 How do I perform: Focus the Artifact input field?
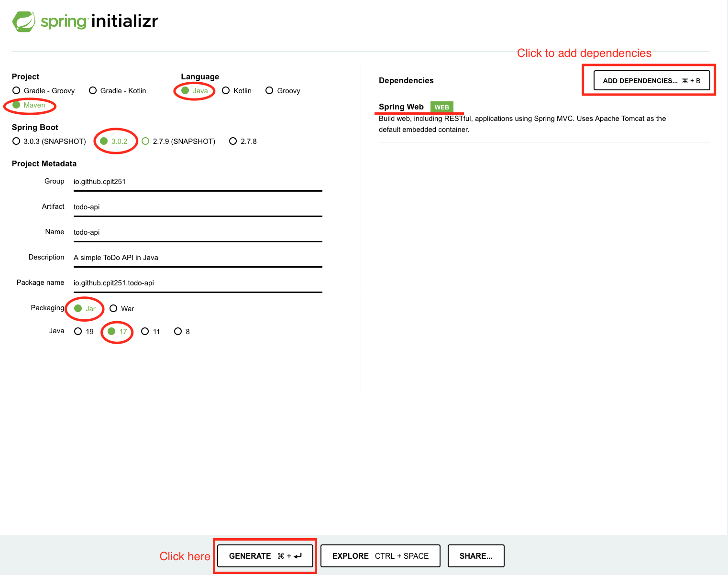pyautogui.click(x=198, y=207)
